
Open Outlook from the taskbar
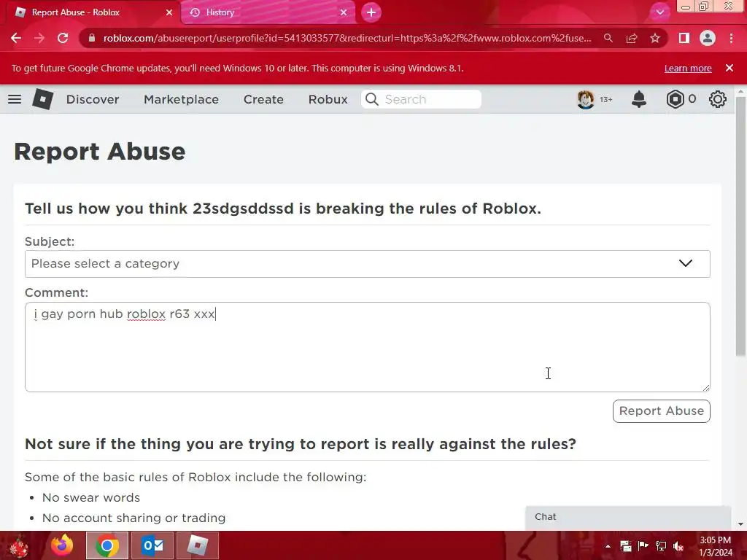coord(152,545)
